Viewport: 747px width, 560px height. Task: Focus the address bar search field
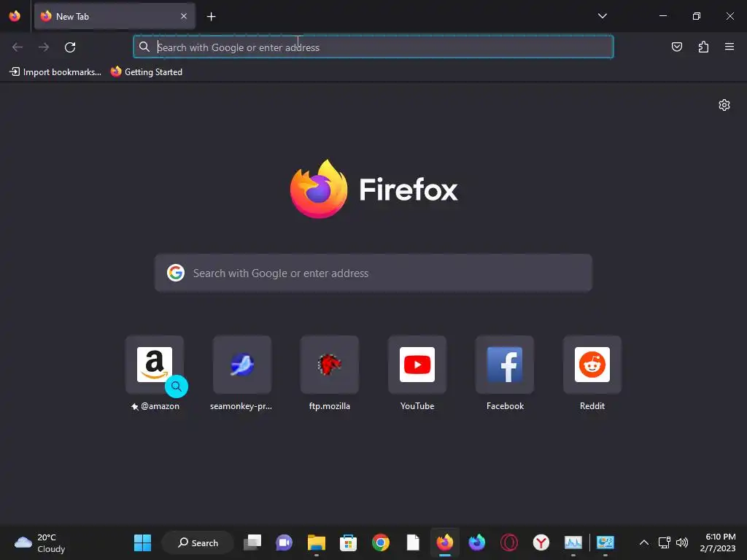pos(373,47)
